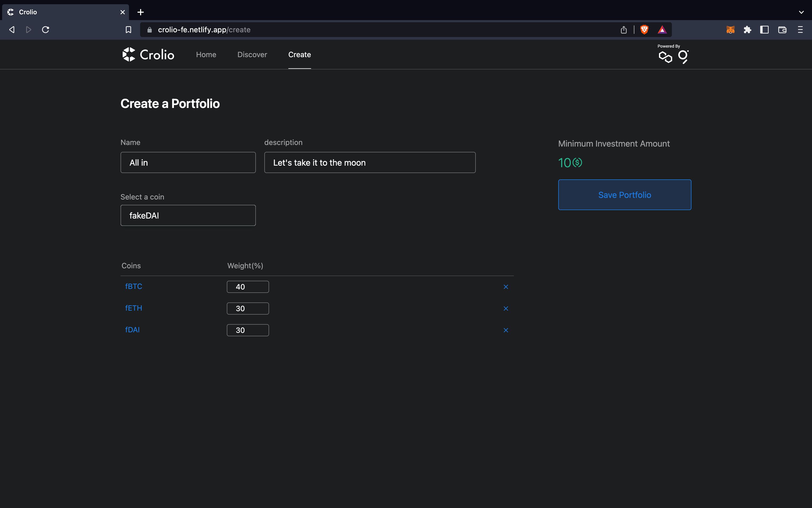Screen dimensions: 812x508
Task: Expand the tab search chevron
Action: point(801,12)
